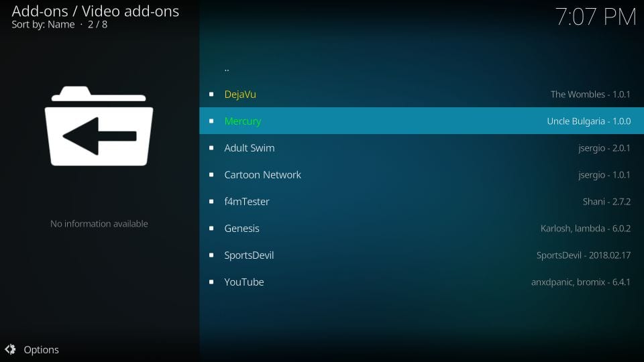
Task: Open the DejaVu add-on
Action: (421, 95)
